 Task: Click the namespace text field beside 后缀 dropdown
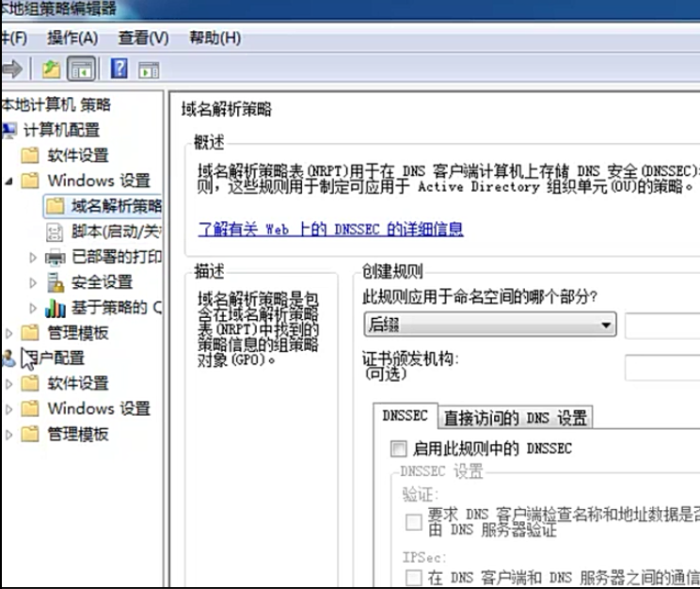tap(662, 326)
